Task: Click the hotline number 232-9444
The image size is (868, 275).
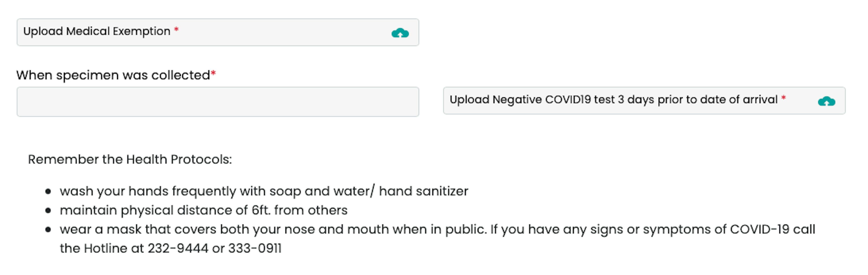Action: coord(178,248)
